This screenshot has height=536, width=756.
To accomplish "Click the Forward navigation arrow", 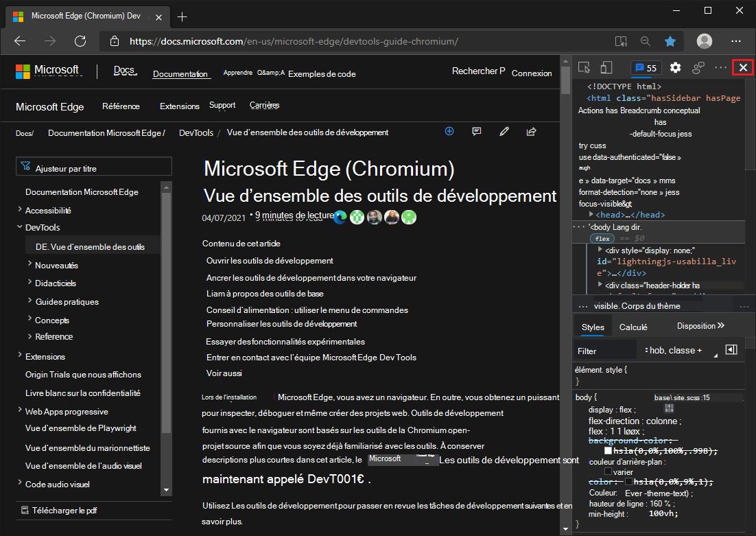I will 50,41.
